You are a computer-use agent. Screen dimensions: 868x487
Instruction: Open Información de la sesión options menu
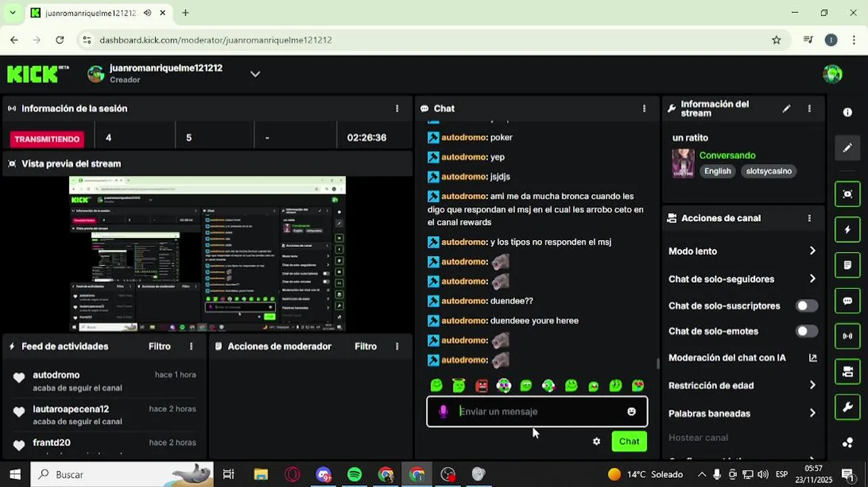click(x=397, y=108)
